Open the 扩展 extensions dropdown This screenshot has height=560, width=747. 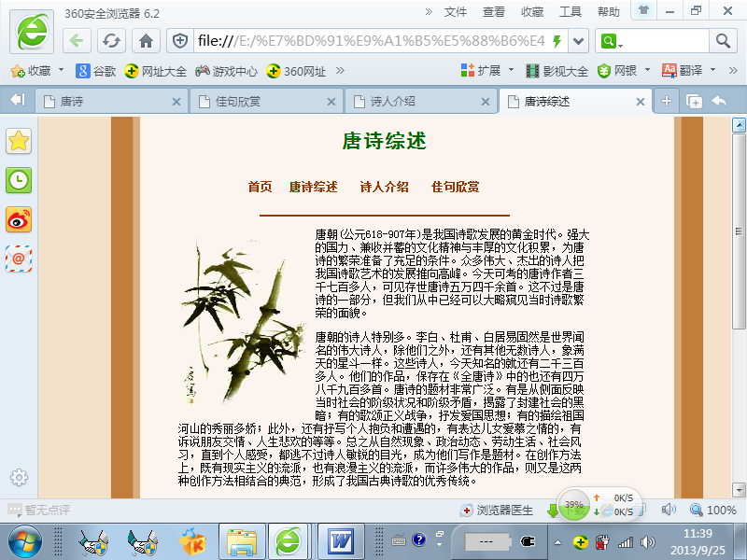pos(511,71)
